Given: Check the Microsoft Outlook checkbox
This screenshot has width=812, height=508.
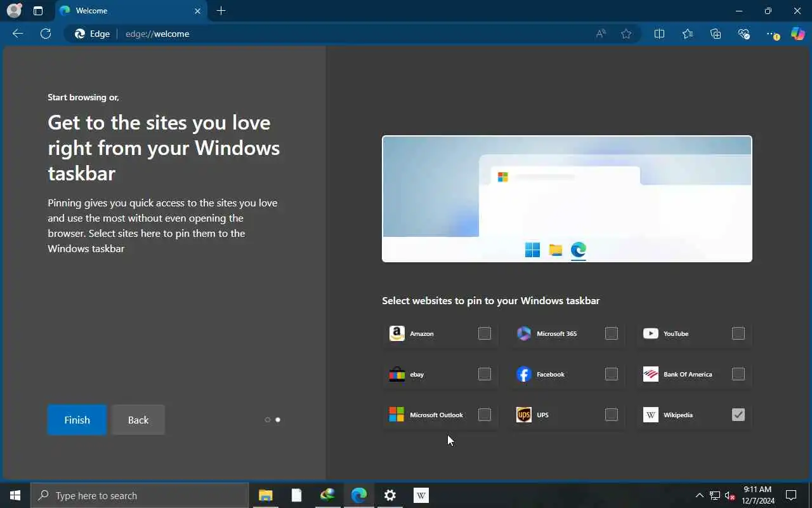Looking at the screenshot, I should pyautogui.click(x=485, y=415).
